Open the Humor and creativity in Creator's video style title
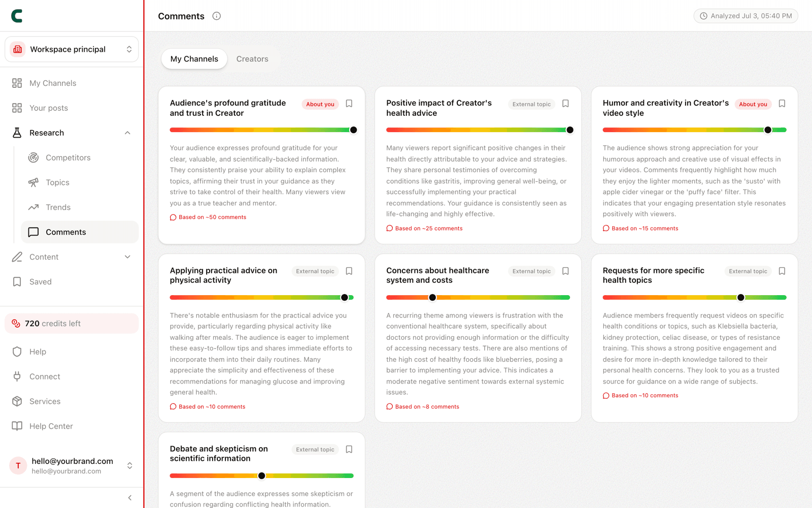812x508 pixels. [666, 108]
